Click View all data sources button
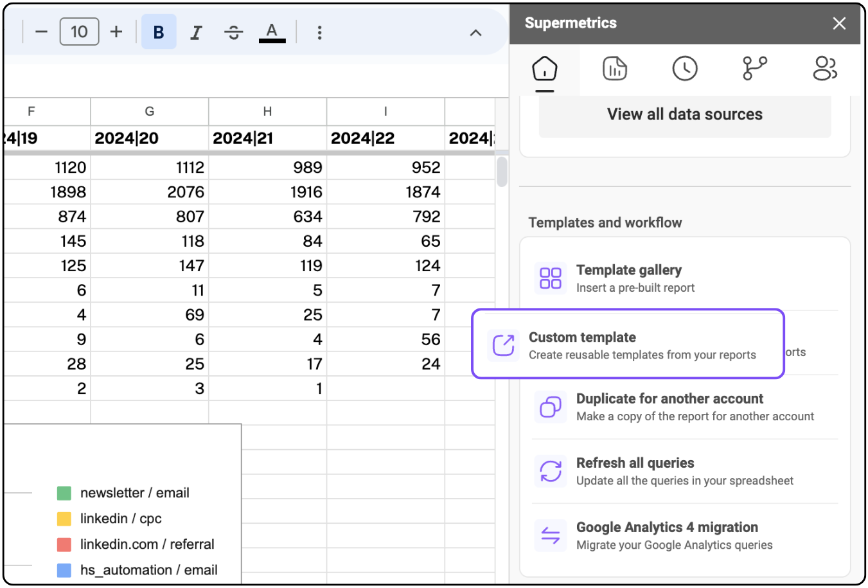Image resolution: width=868 pixels, height=588 pixels. click(x=684, y=114)
